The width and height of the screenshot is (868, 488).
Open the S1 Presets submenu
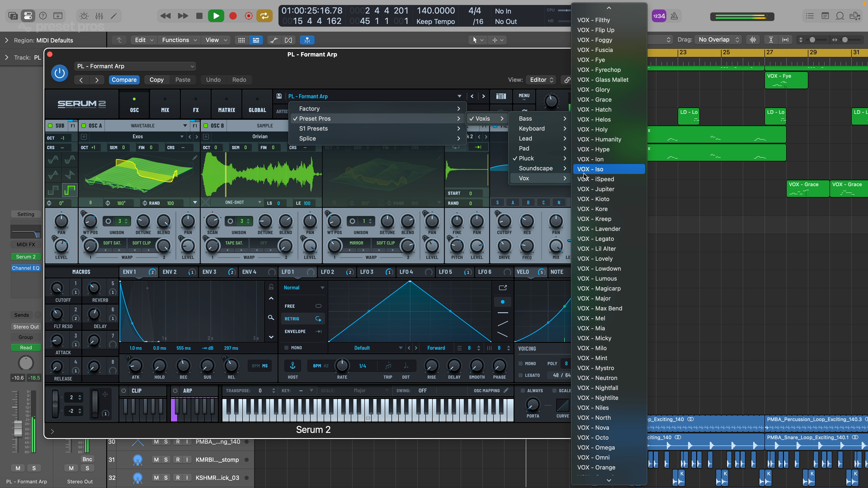[x=377, y=128]
